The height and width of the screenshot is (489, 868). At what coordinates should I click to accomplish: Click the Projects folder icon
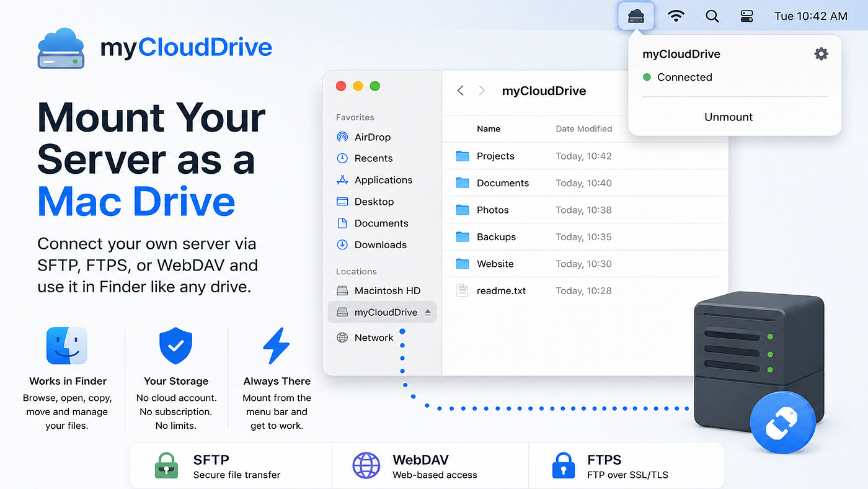pos(463,156)
